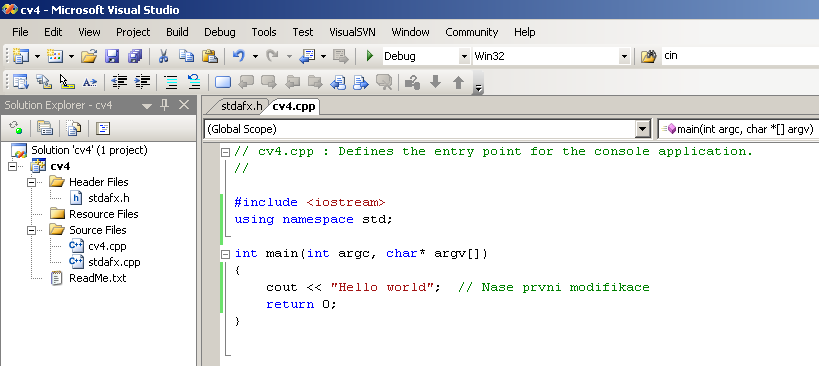Open the Global Scope dropdown
The width and height of the screenshot is (819, 366).
(x=641, y=129)
